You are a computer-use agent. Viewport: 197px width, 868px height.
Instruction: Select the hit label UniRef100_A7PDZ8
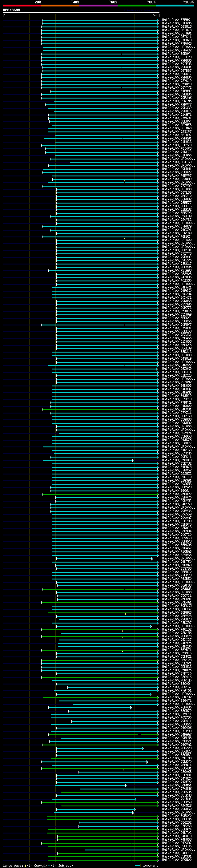click(x=177, y=40)
